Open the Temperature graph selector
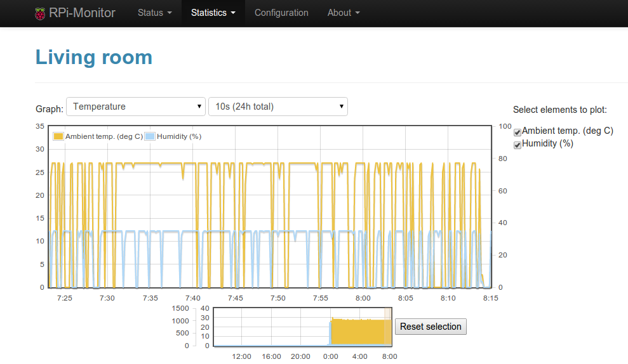The image size is (628, 364). [x=136, y=107]
